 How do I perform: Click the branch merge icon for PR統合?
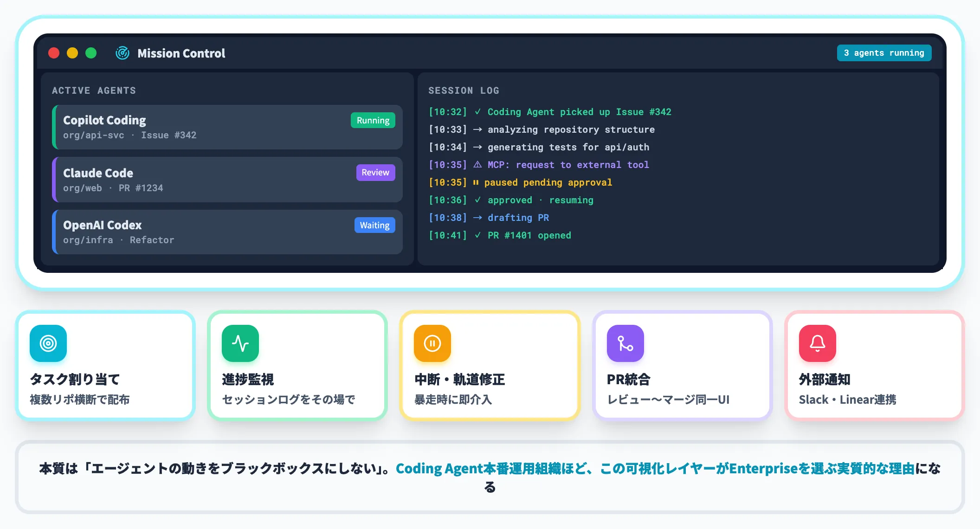coord(625,343)
